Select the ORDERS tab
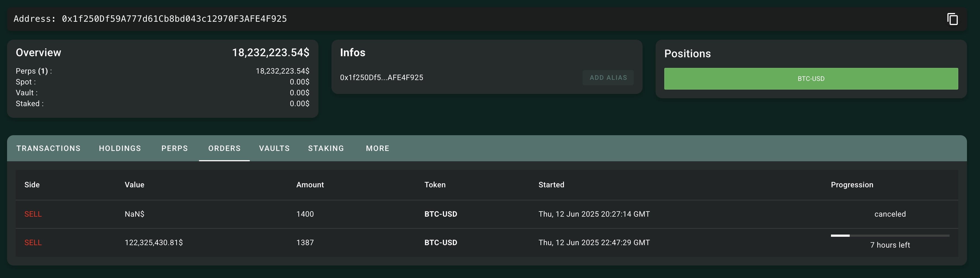The height and width of the screenshot is (278, 980). coord(224,148)
